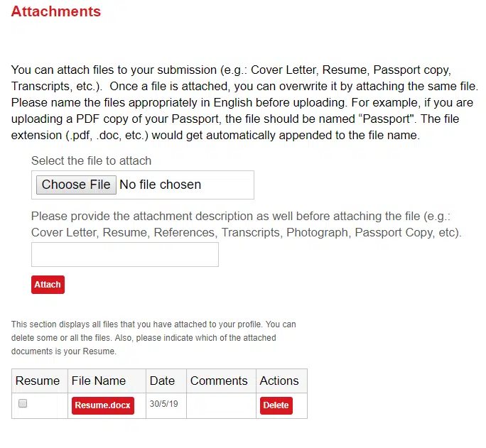Click the 'This section displays all files' note

point(153,338)
